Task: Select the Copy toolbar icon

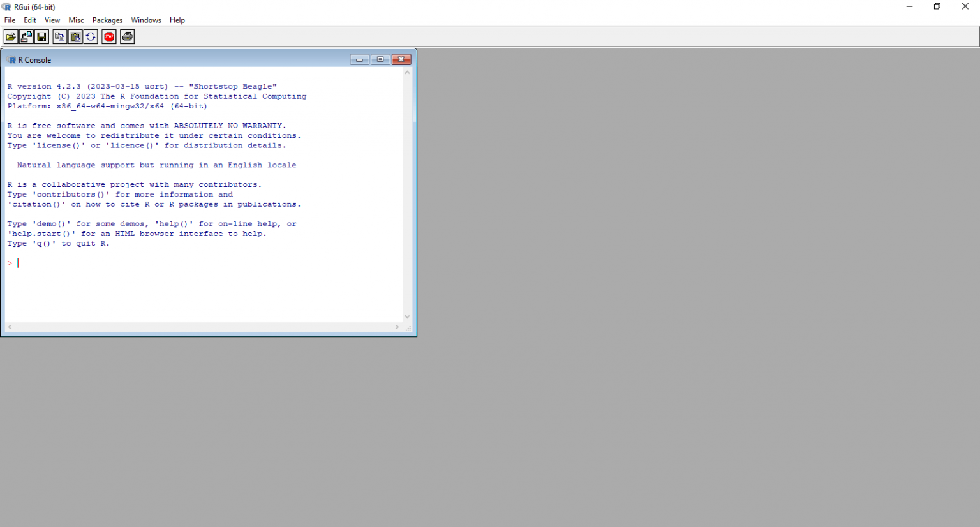Action: click(59, 36)
